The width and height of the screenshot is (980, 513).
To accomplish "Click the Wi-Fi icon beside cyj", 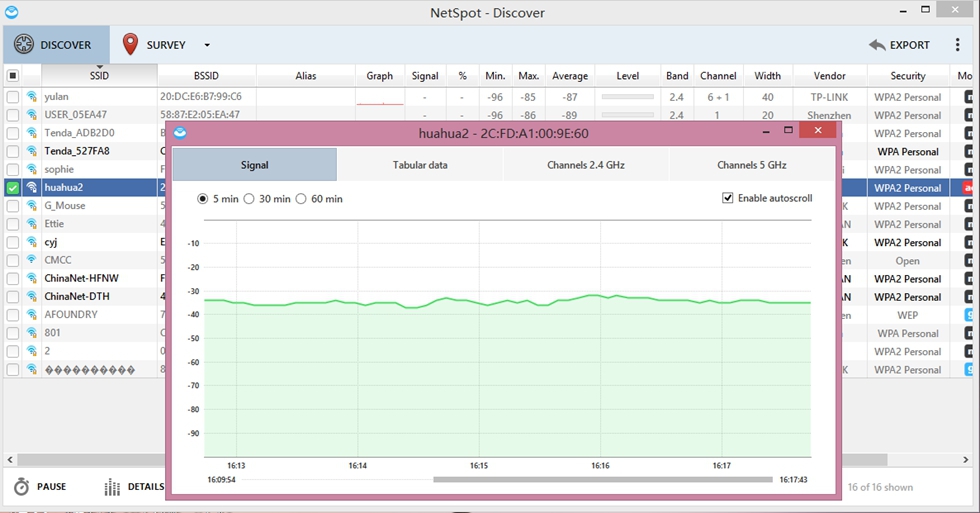I will [x=31, y=242].
